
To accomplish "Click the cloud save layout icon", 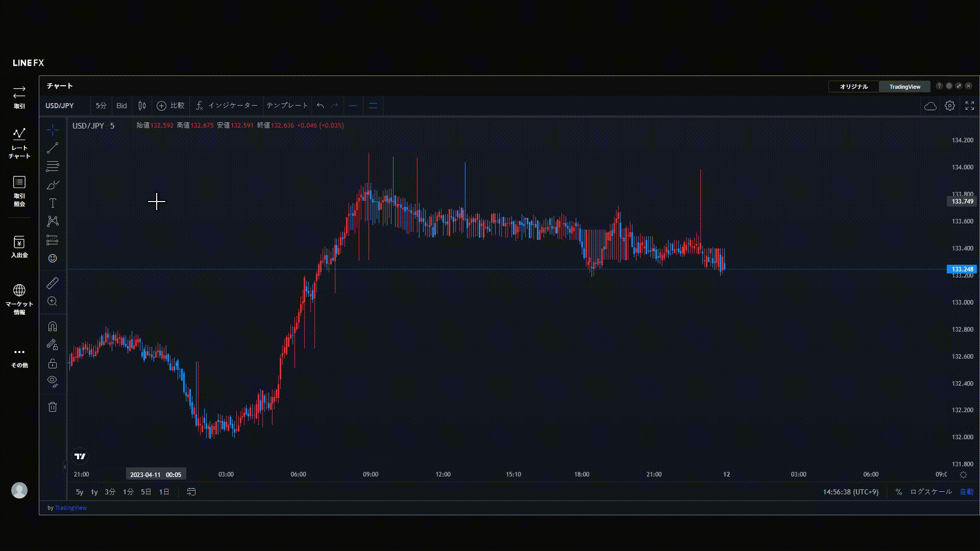I will 930,106.
